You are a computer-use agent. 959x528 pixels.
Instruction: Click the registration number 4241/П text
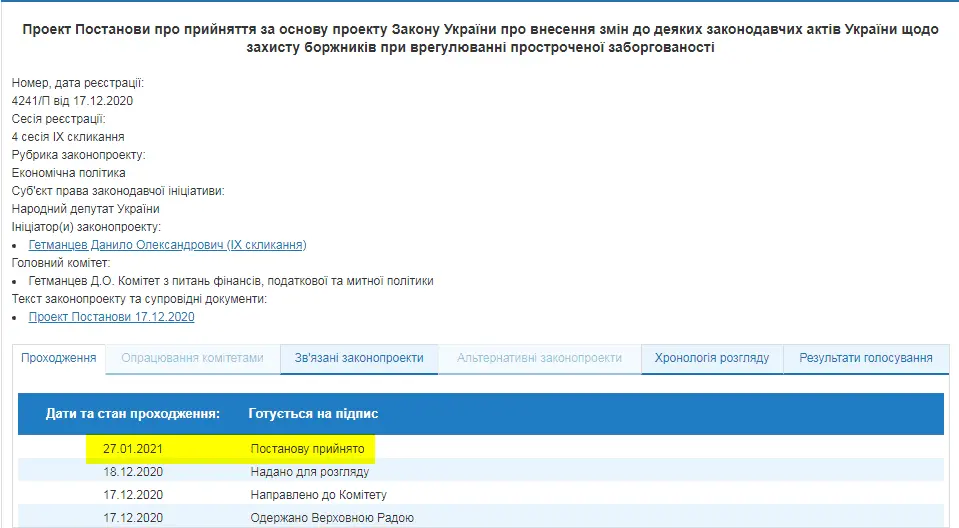(x=72, y=101)
